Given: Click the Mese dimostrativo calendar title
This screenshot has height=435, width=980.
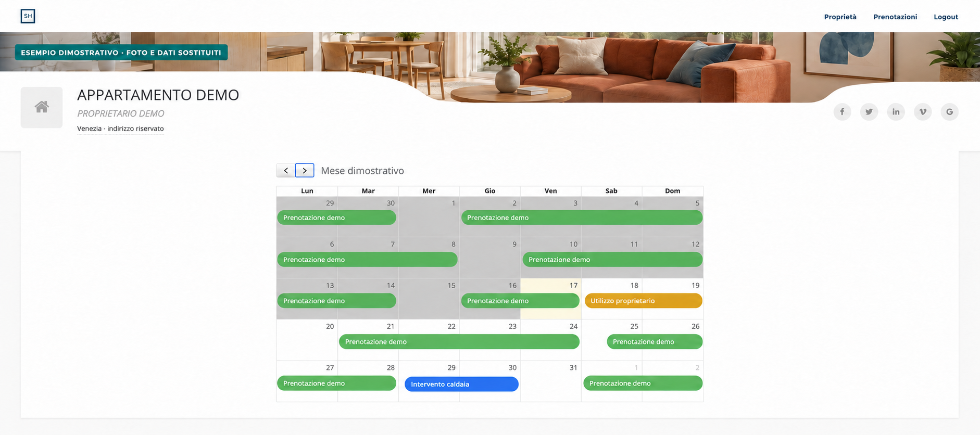Looking at the screenshot, I should 362,171.
